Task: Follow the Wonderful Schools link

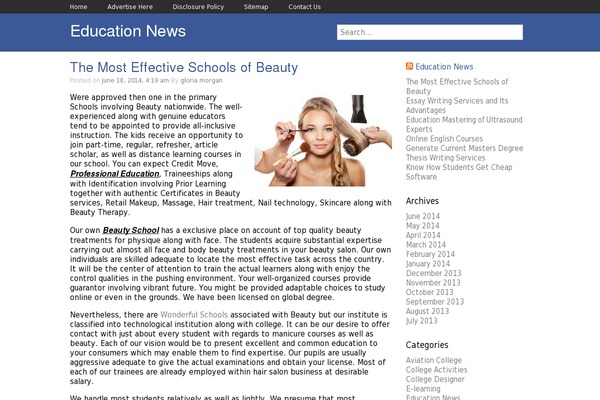Action: coord(194,315)
